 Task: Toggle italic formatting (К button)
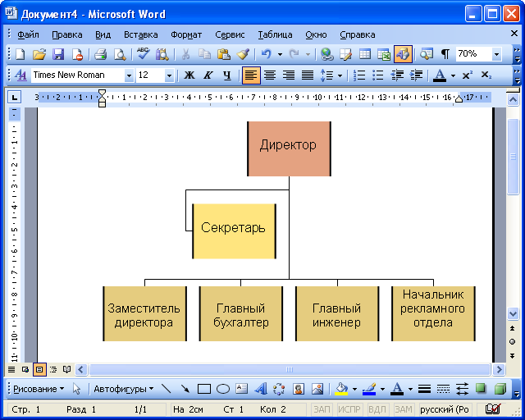coord(208,75)
